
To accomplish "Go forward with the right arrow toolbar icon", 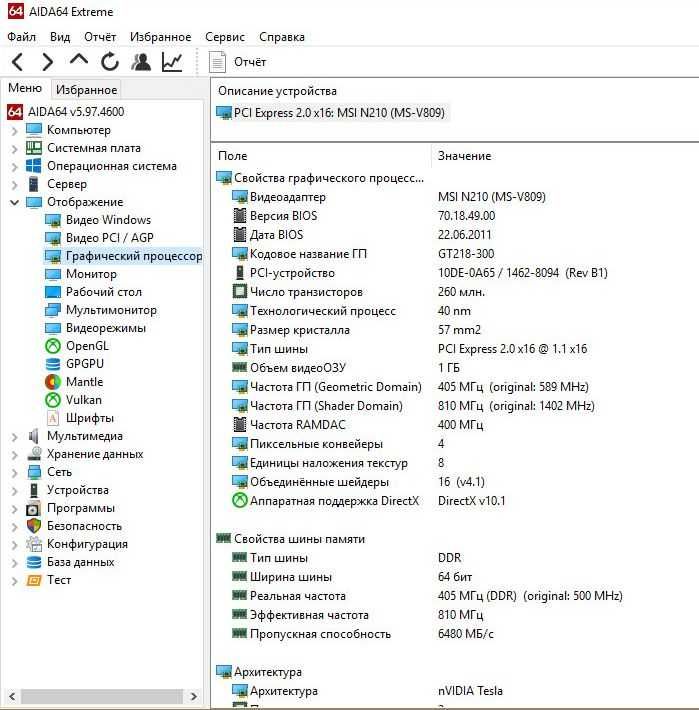I will click(x=47, y=62).
